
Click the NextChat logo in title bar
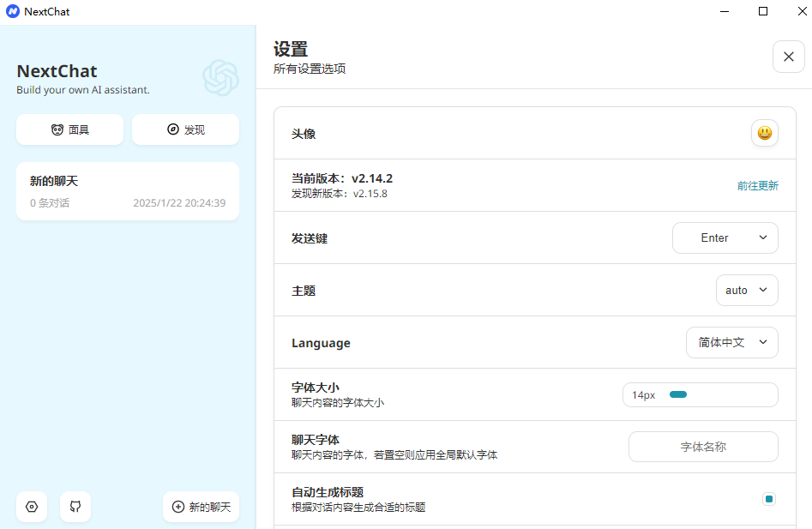point(12,11)
